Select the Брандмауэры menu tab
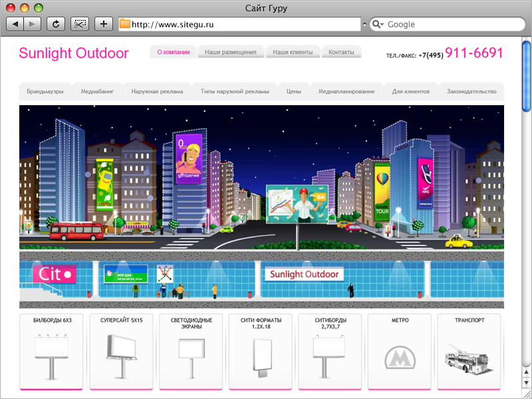532x399 pixels. click(45, 91)
